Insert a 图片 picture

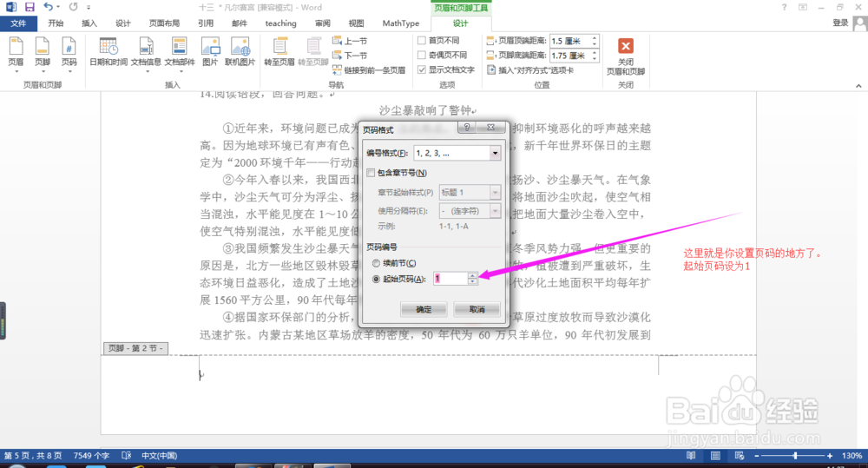tap(210, 53)
